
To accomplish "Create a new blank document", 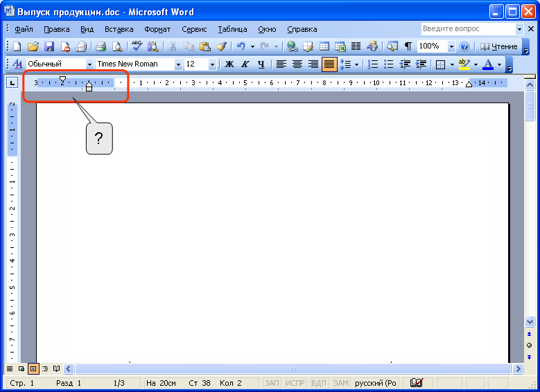I will pos(17,46).
